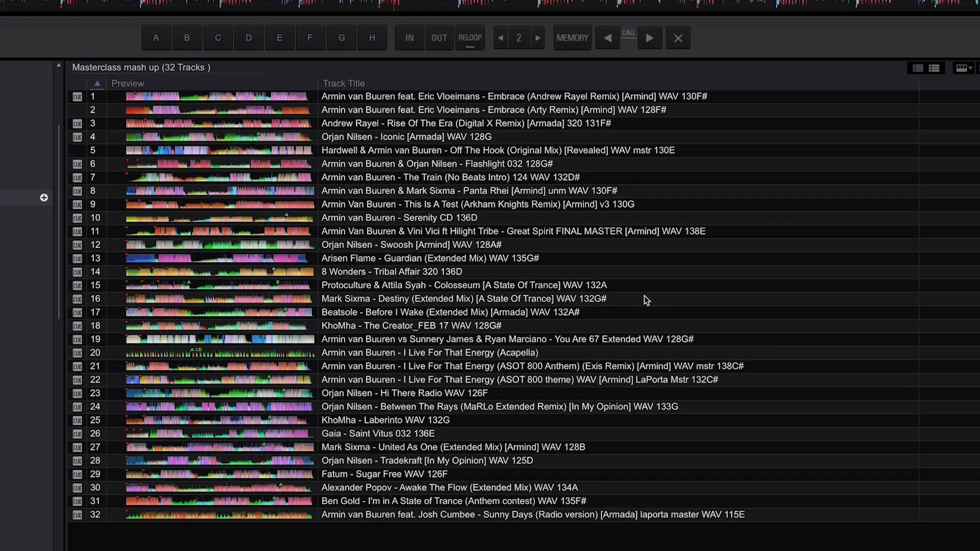
Task: Click the plus icon in the sidebar
Action: [x=44, y=197]
